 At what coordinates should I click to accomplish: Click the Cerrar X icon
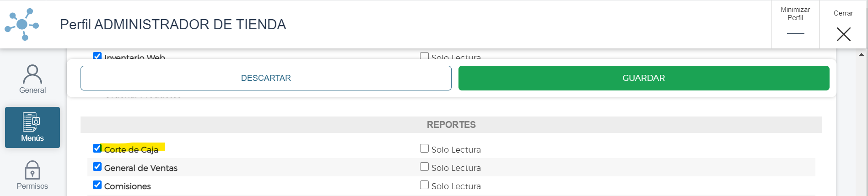click(843, 34)
